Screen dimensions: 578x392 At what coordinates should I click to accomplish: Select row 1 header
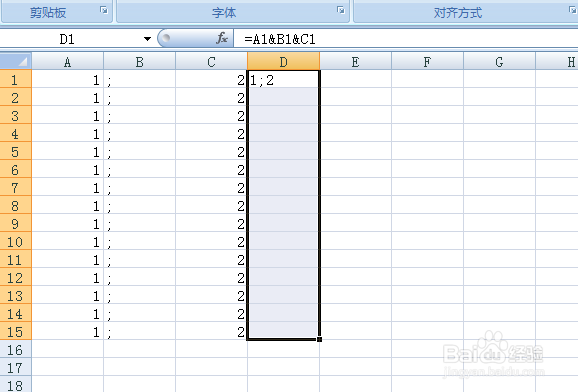point(15,79)
